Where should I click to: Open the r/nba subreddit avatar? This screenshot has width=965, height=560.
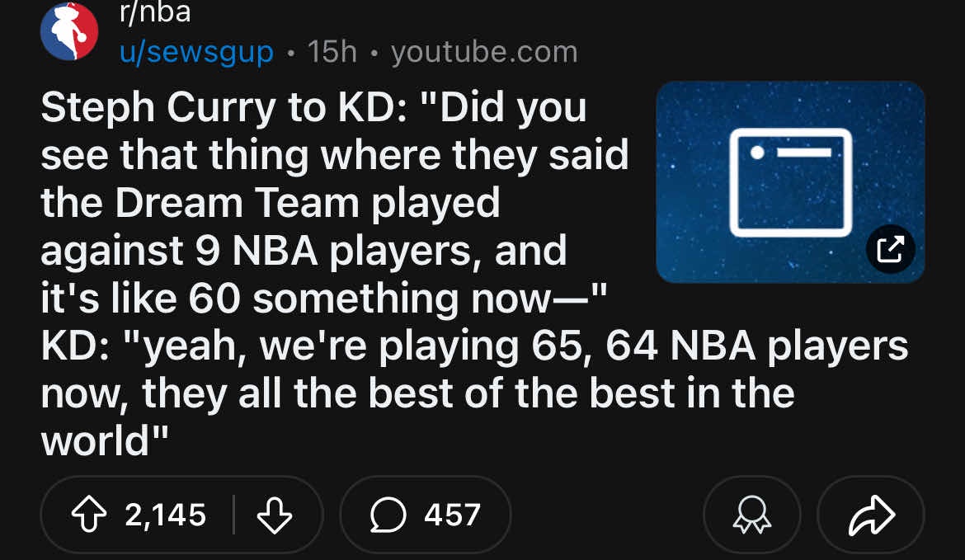[x=69, y=32]
